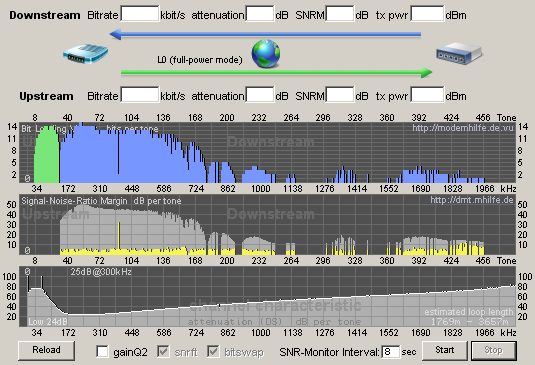This screenshot has width=535, height=365.
Task: Focus the Upstream tx pwr field
Action: click(x=427, y=94)
